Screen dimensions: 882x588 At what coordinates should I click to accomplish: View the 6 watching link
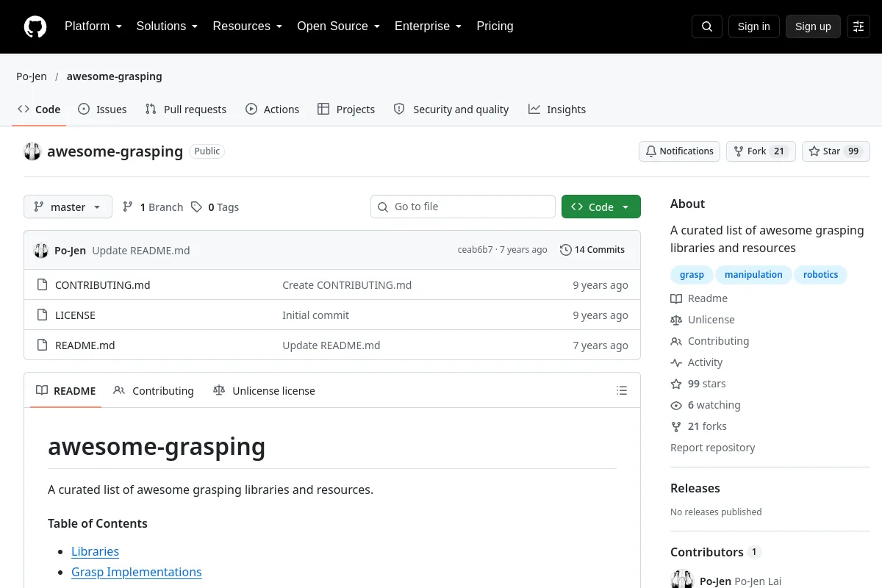click(x=706, y=405)
